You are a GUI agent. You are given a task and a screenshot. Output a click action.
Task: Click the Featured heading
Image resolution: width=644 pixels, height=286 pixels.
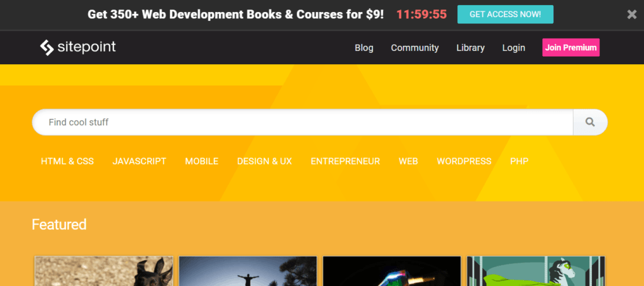tap(59, 224)
